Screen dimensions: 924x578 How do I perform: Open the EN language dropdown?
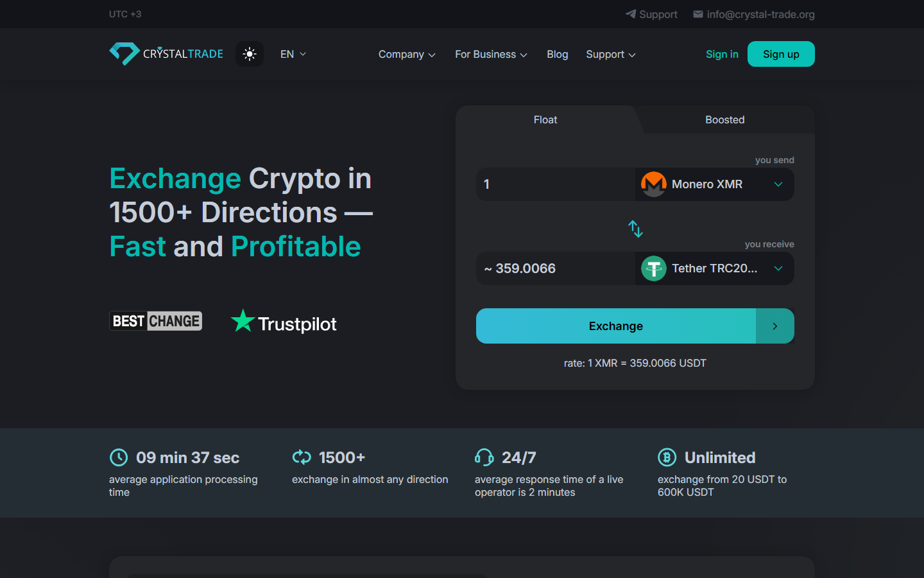coord(293,54)
